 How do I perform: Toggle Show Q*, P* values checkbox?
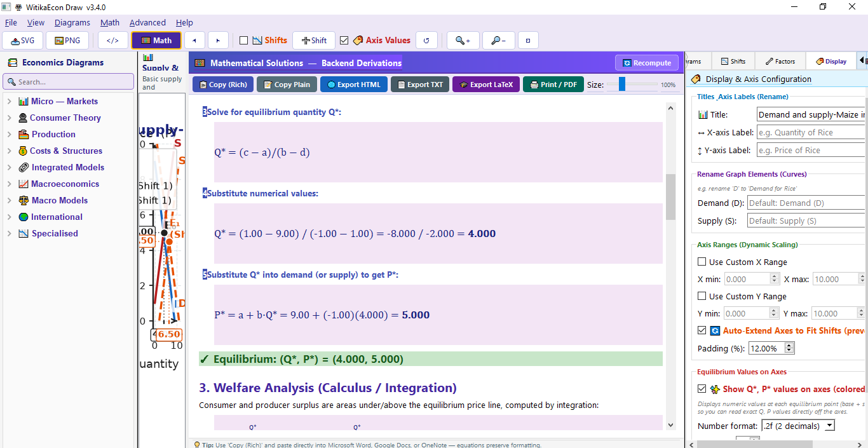click(702, 389)
